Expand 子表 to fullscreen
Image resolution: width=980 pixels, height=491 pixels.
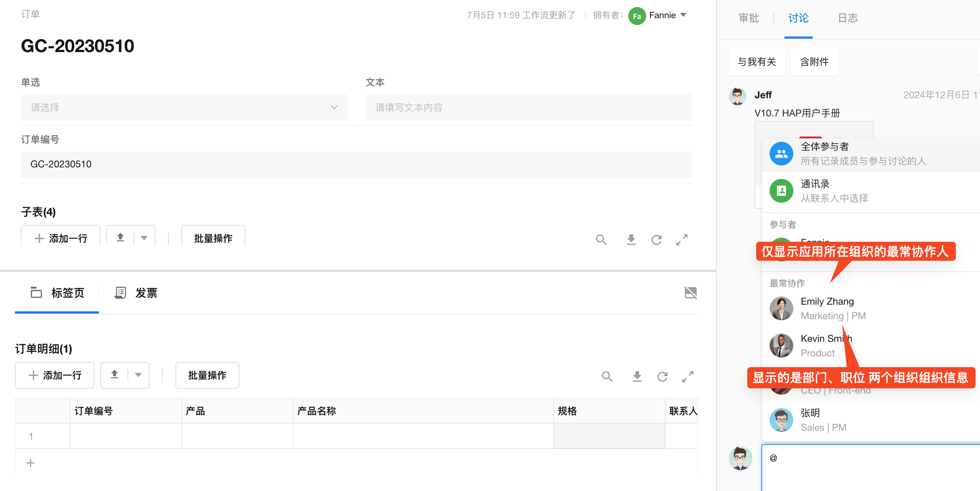[x=681, y=240]
